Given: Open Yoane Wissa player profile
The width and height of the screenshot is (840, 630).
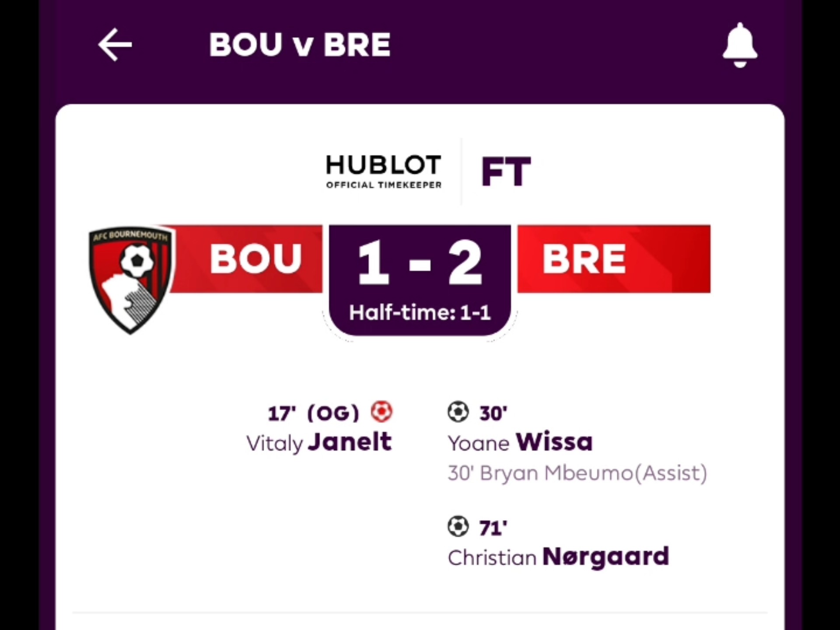Looking at the screenshot, I should pyautogui.click(x=520, y=442).
